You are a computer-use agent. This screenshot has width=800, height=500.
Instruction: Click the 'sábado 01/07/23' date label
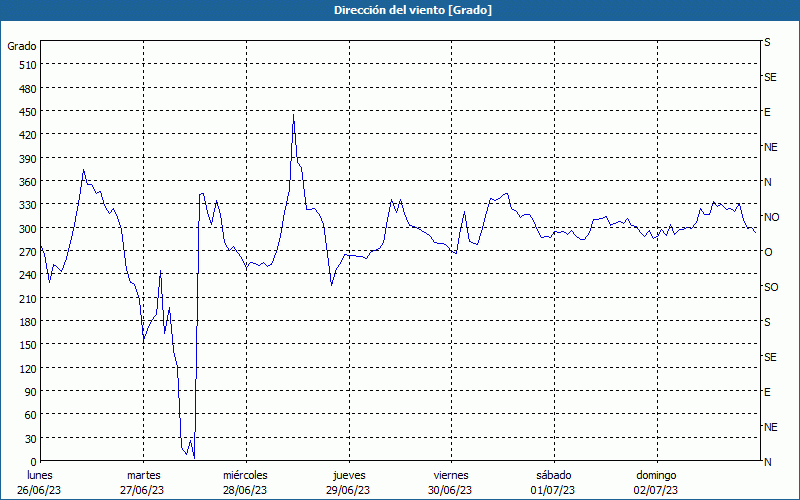554,483
